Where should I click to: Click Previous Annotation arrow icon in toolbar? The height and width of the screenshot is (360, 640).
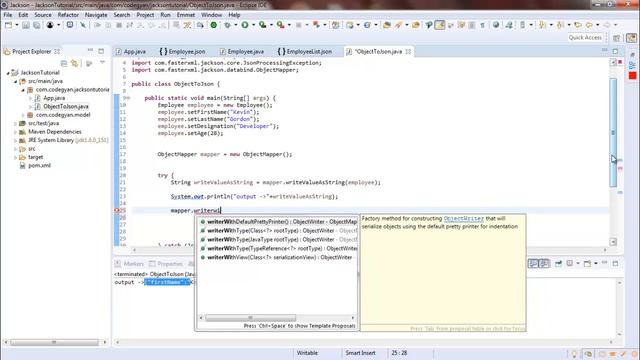tap(560, 25)
